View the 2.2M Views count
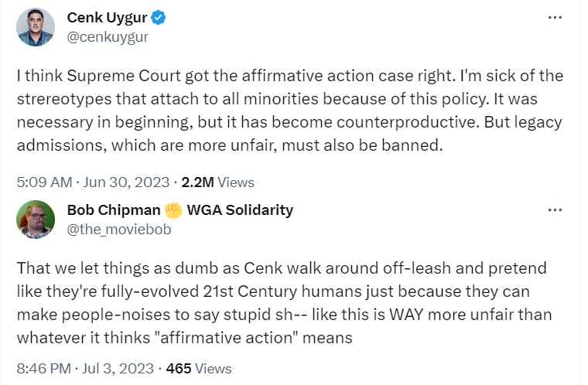588x385 pixels. (x=217, y=182)
